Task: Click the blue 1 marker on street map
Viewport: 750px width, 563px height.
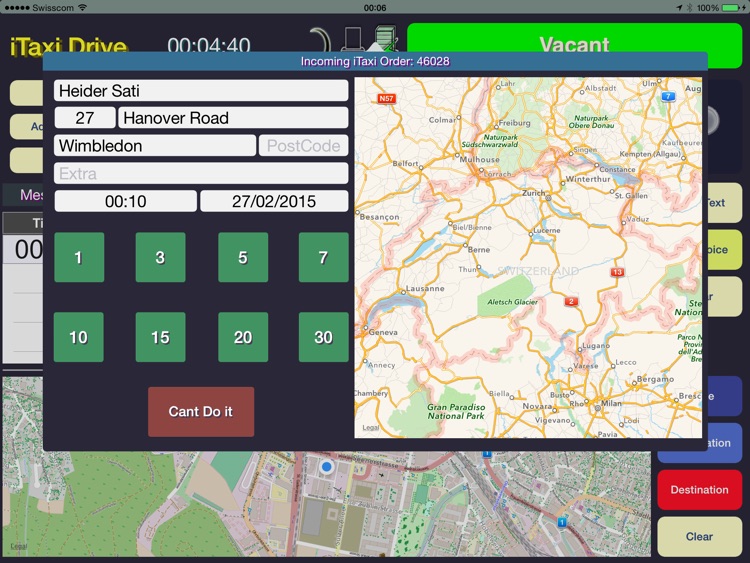Action: [x=562, y=522]
